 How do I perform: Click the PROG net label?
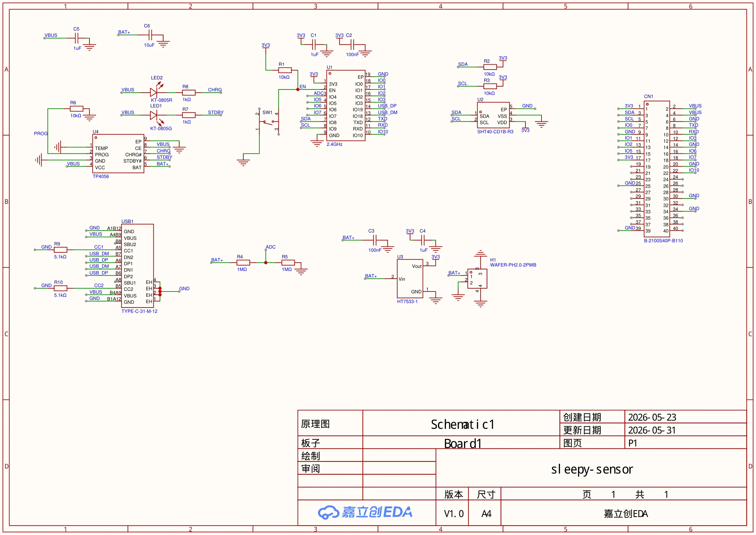click(41, 133)
